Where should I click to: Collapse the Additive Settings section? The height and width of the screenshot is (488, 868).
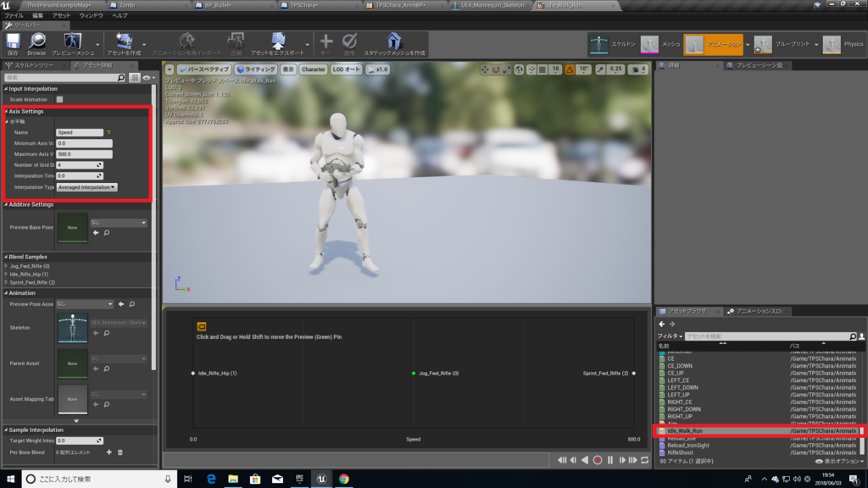6,205
